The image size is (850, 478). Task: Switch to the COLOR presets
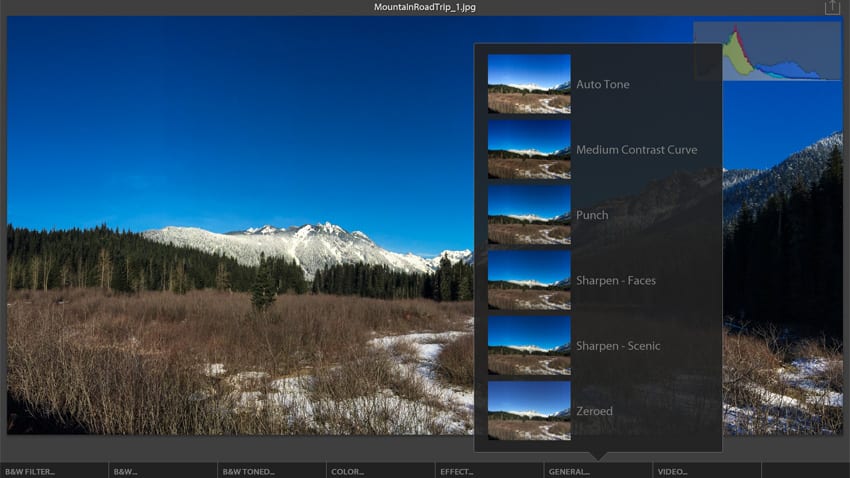(x=381, y=471)
